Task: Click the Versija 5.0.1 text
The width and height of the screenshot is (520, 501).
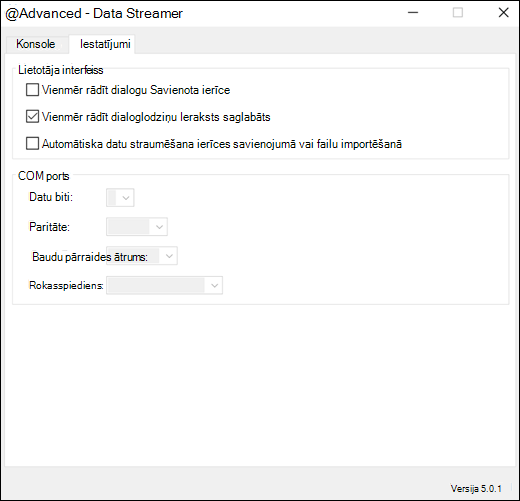Action: point(476,489)
